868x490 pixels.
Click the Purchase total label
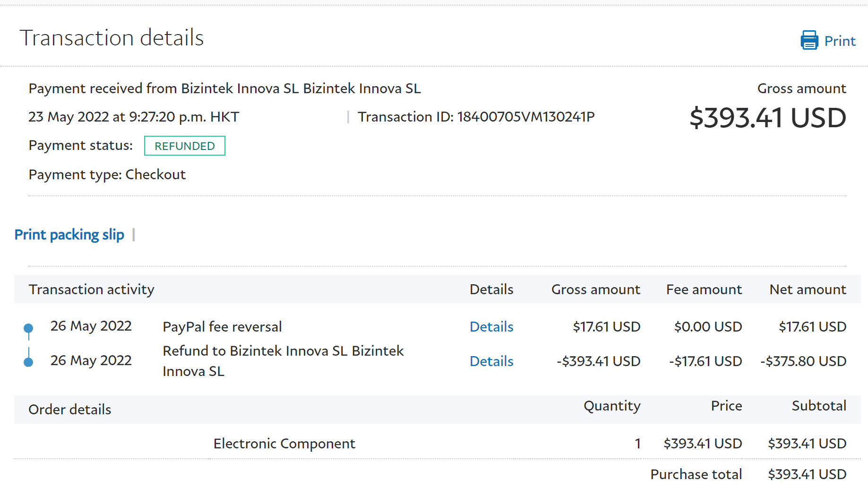coord(696,474)
